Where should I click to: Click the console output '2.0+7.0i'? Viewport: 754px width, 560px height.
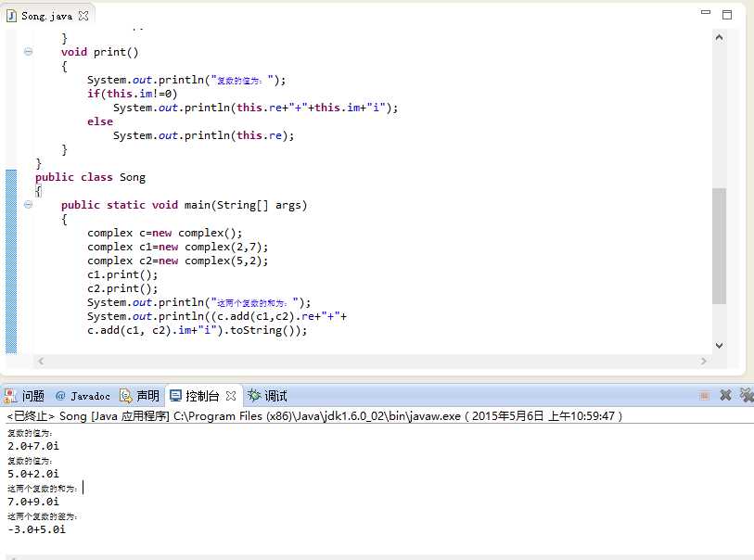33,446
